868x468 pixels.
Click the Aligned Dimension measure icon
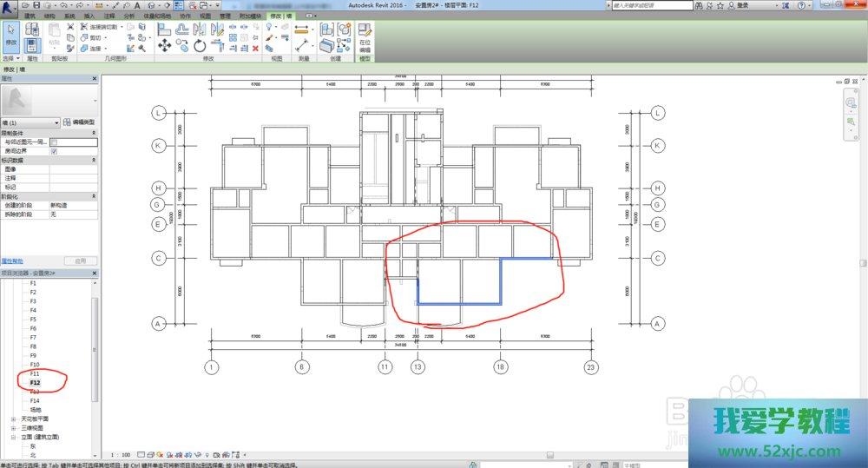pyautogui.click(x=301, y=29)
